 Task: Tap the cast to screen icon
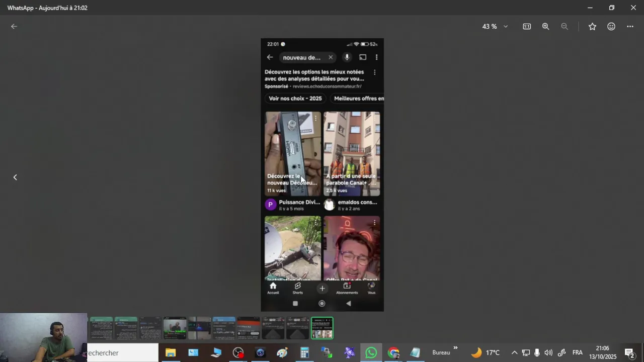click(363, 57)
